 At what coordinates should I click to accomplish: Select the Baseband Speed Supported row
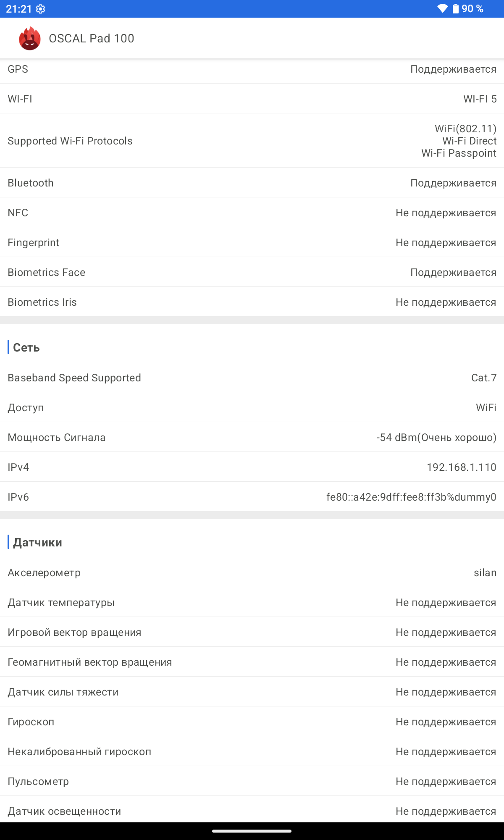click(252, 378)
